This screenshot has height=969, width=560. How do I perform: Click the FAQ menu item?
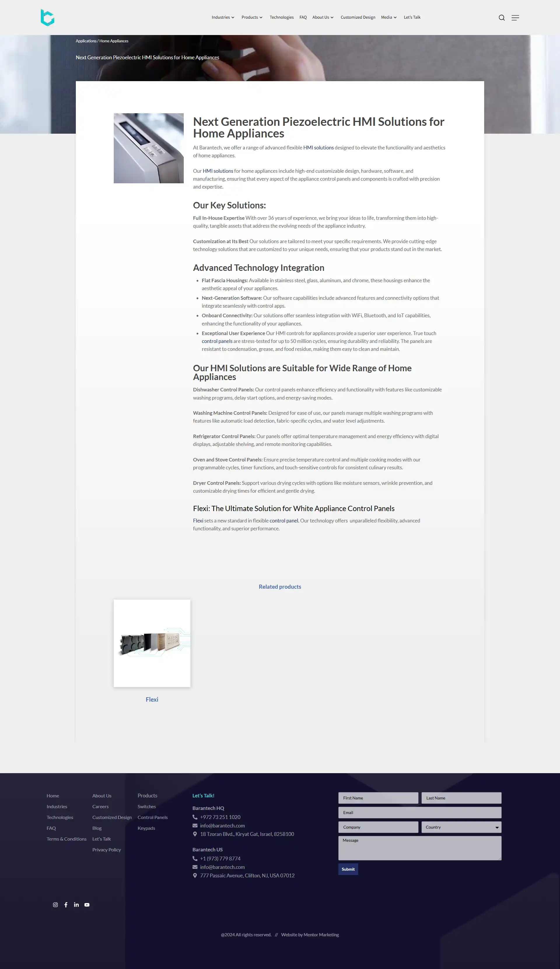click(303, 17)
